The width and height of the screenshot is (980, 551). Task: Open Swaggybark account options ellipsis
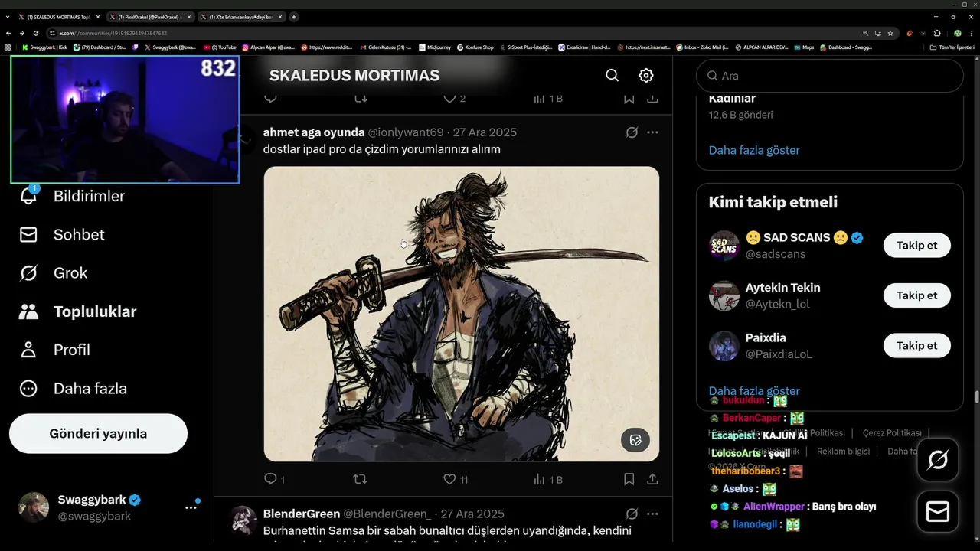point(191,507)
